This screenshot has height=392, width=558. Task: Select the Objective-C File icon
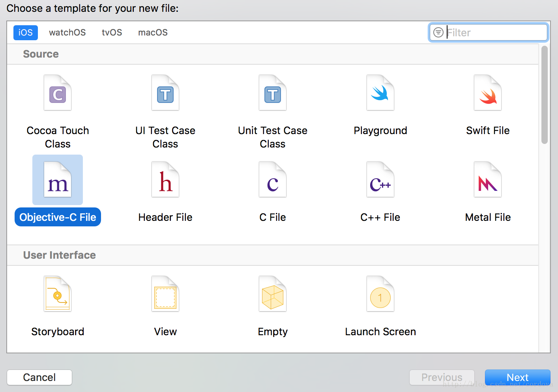pos(58,180)
